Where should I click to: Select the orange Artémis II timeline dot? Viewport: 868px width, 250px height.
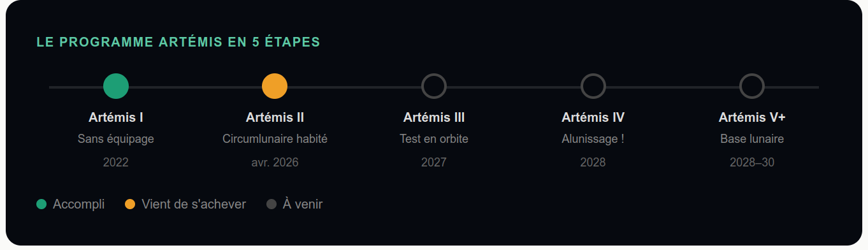click(275, 86)
